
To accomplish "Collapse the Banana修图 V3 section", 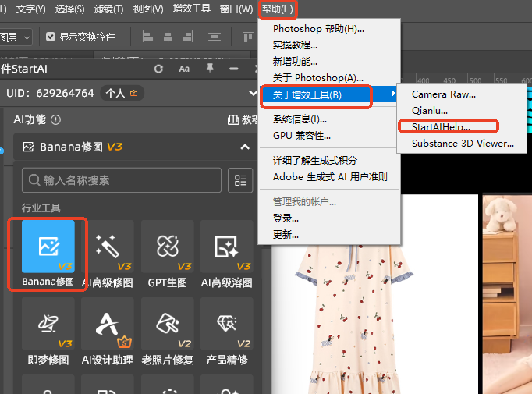I will coord(245,147).
